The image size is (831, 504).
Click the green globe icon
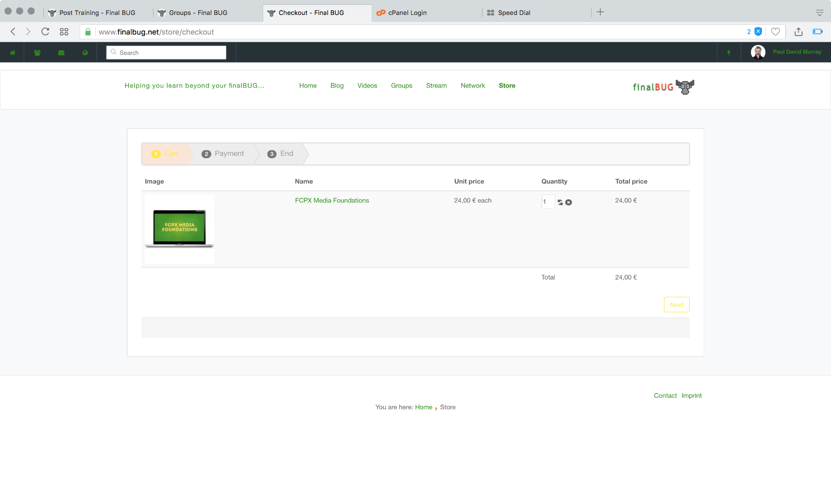click(x=85, y=53)
